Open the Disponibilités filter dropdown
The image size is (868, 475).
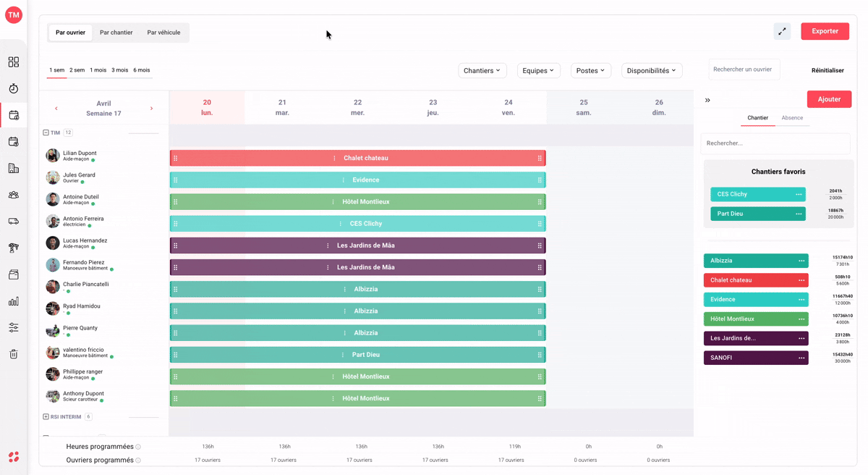click(x=652, y=70)
